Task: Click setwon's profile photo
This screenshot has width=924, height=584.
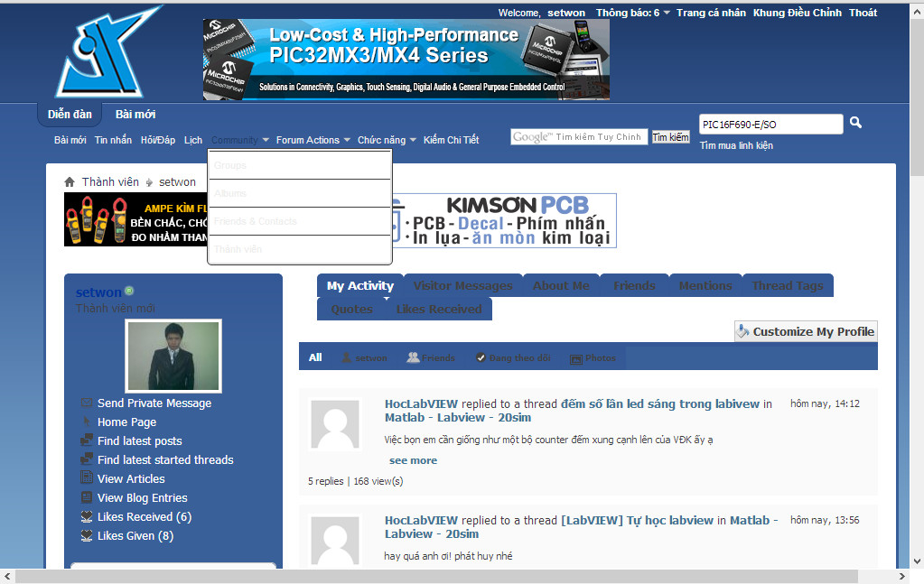Action: click(173, 356)
